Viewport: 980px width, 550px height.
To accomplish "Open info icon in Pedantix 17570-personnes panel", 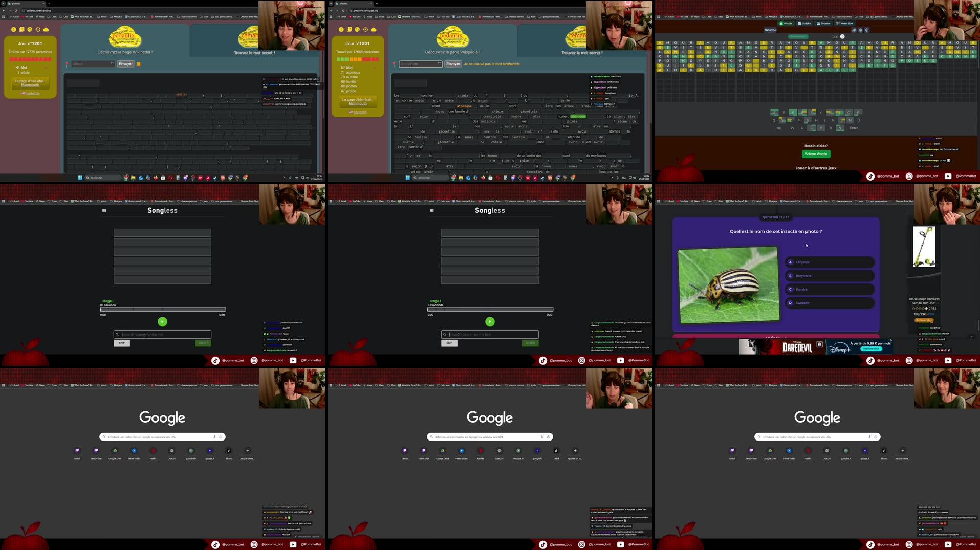I will [14, 30].
